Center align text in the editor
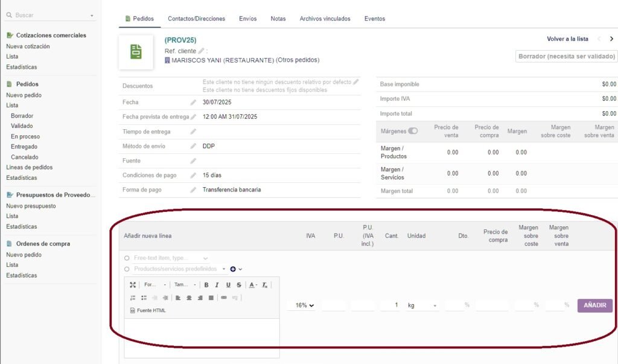The image size is (618, 364). (x=190, y=298)
